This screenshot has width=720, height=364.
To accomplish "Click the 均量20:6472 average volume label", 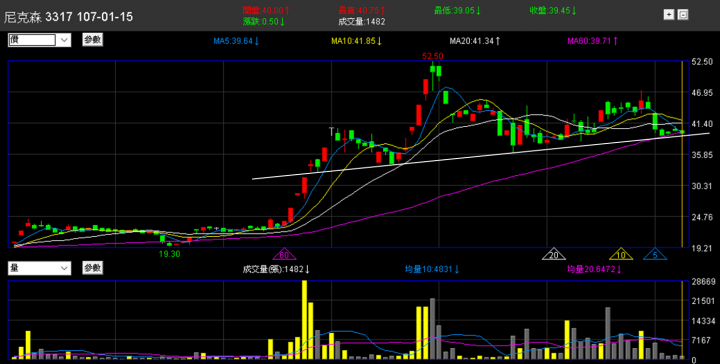I will point(595,269).
